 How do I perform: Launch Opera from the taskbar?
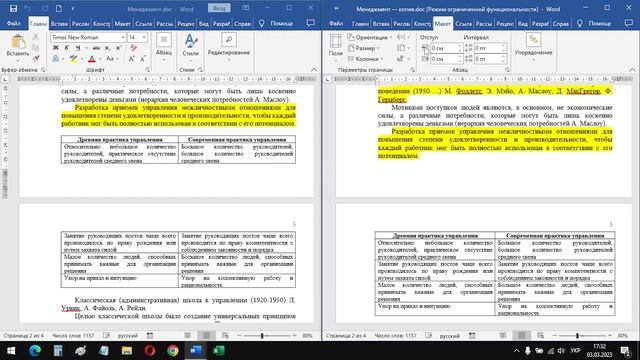coord(150,351)
